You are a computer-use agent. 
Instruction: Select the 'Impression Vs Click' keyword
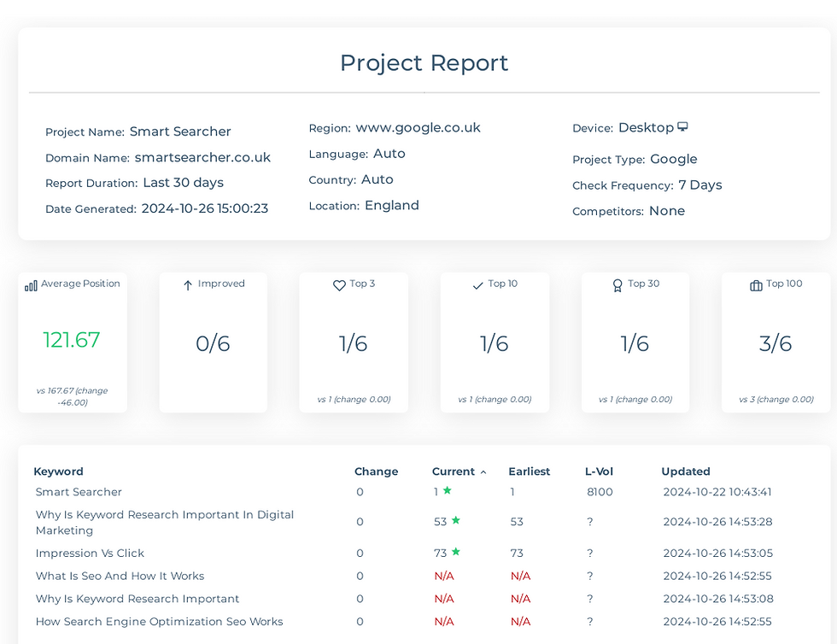[90, 553]
